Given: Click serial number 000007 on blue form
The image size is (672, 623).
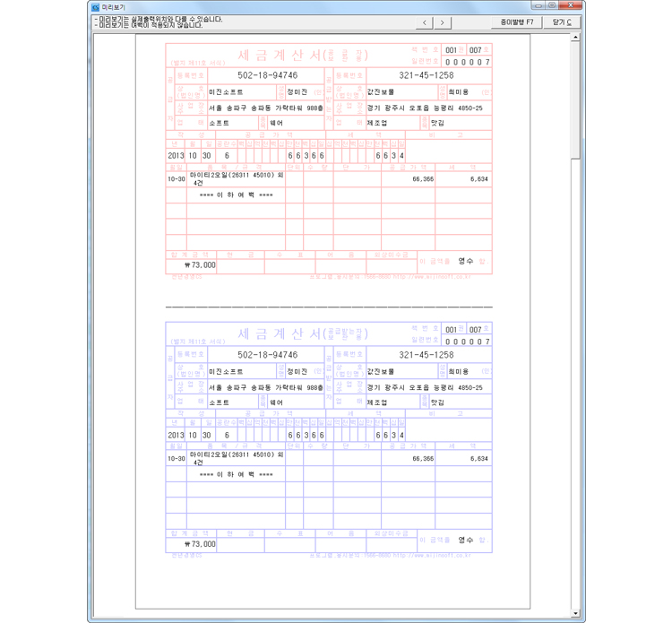Looking at the screenshot, I should pyautogui.click(x=468, y=342).
